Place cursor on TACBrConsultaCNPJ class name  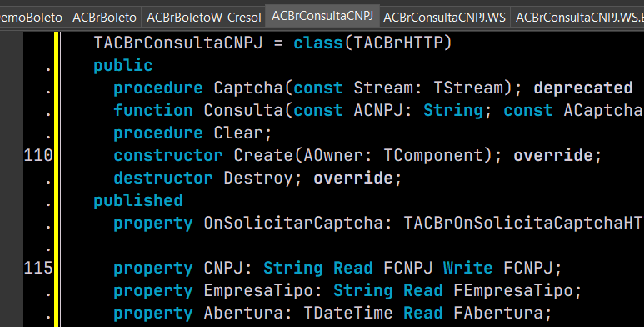tap(177, 43)
